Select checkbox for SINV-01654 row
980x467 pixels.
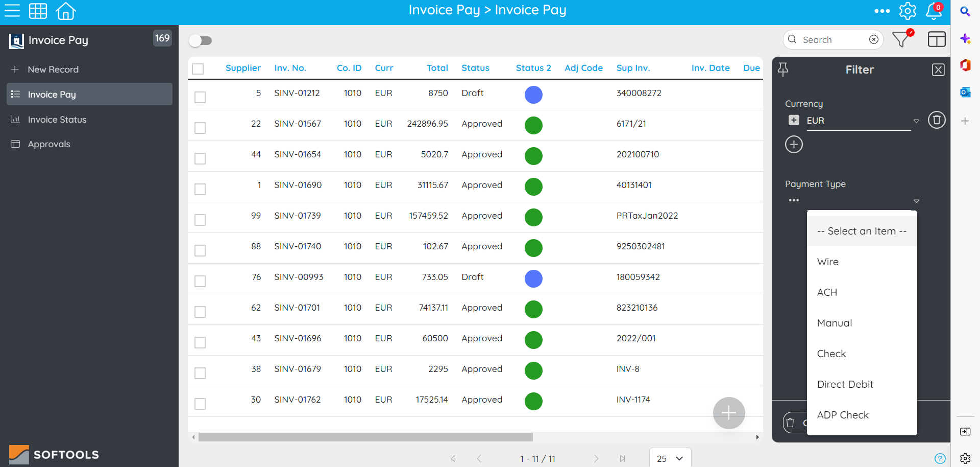[x=200, y=158]
